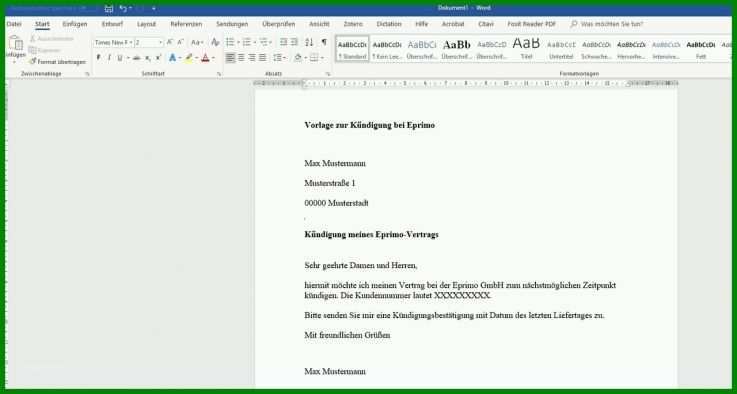Image resolution: width=737 pixels, height=394 pixels.
Task: Click the borders icon
Action: [x=314, y=58]
